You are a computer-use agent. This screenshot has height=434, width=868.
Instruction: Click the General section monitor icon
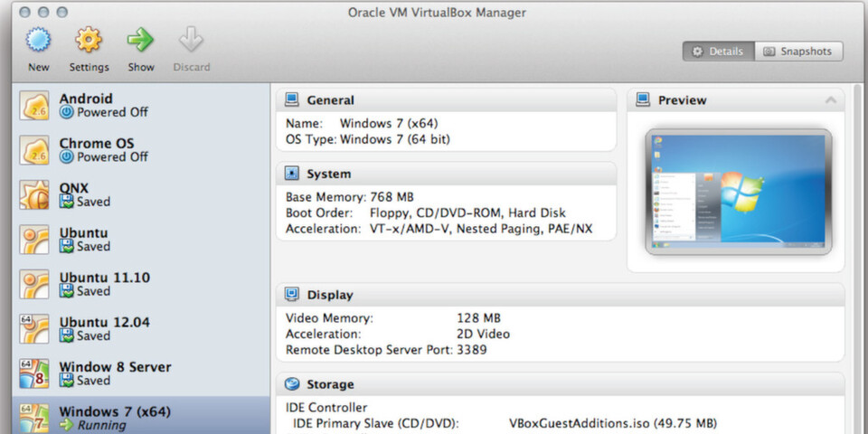coord(292,100)
